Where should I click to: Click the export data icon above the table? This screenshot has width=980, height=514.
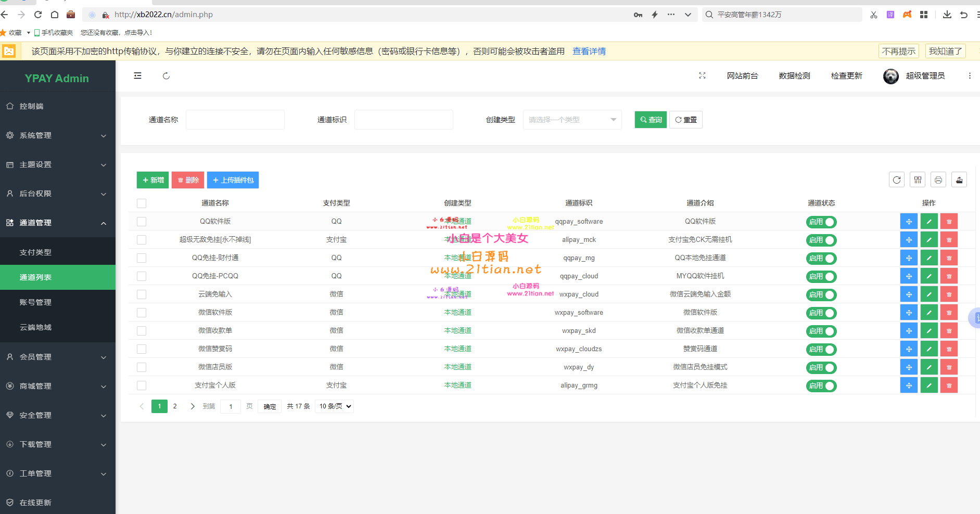click(960, 179)
